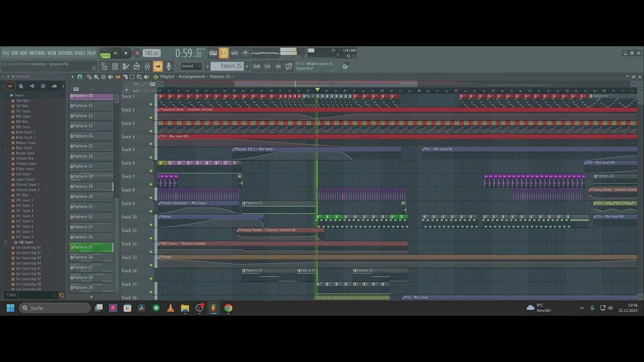
Task: Open the browser files document tab
Action: [21, 86]
